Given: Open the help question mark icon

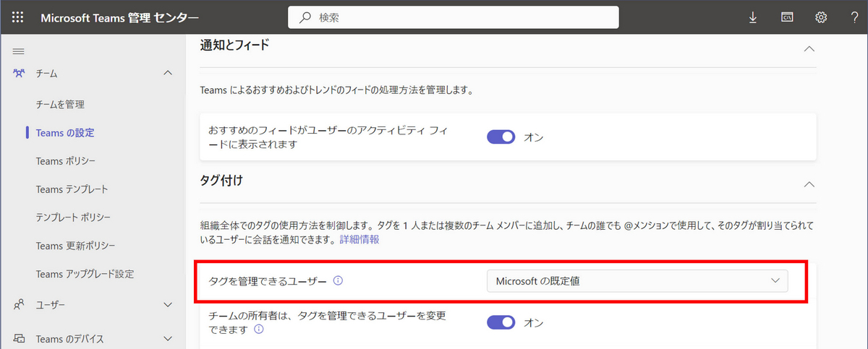Looking at the screenshot, I should [855, 17].
